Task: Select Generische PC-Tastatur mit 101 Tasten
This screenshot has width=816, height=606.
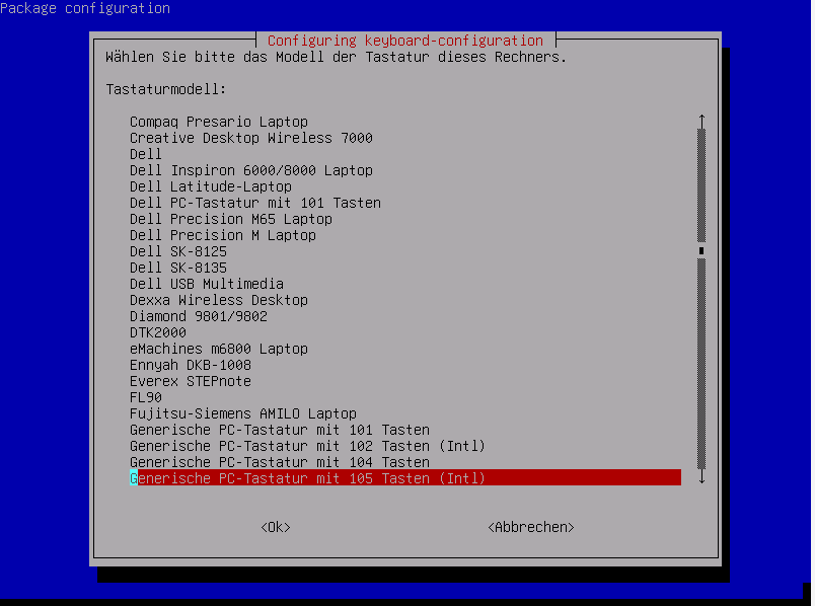Action: tap(279, 430)
